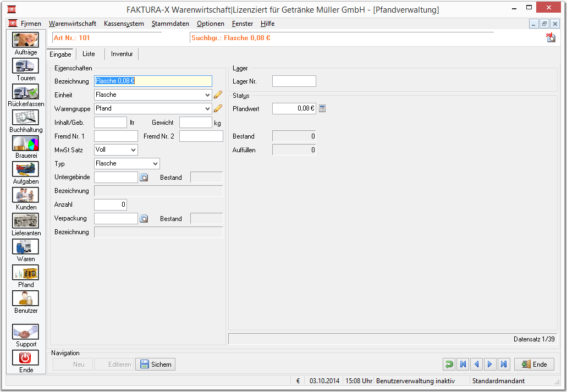Open the Waren icon
This screenshot has width=567, height=392.
tap(25, 247)
